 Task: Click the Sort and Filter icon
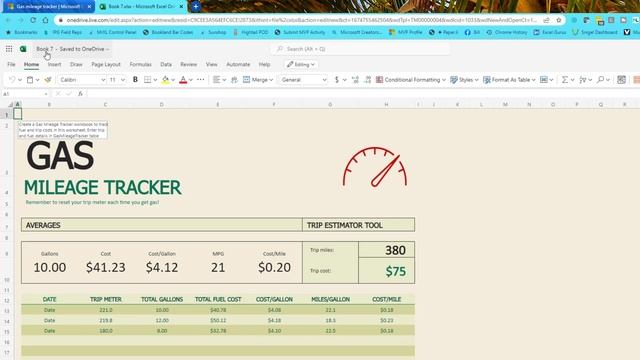click(x=582, y=80)
